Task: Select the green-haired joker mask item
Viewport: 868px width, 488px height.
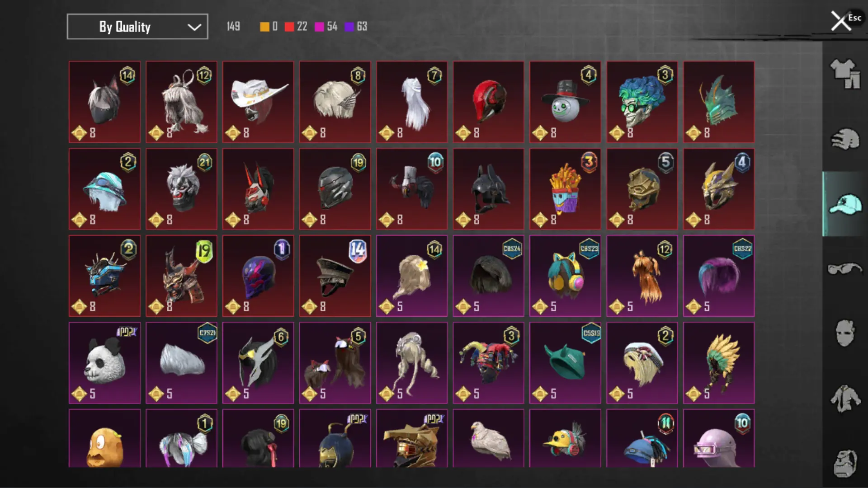Action: [x=642, y=102]
